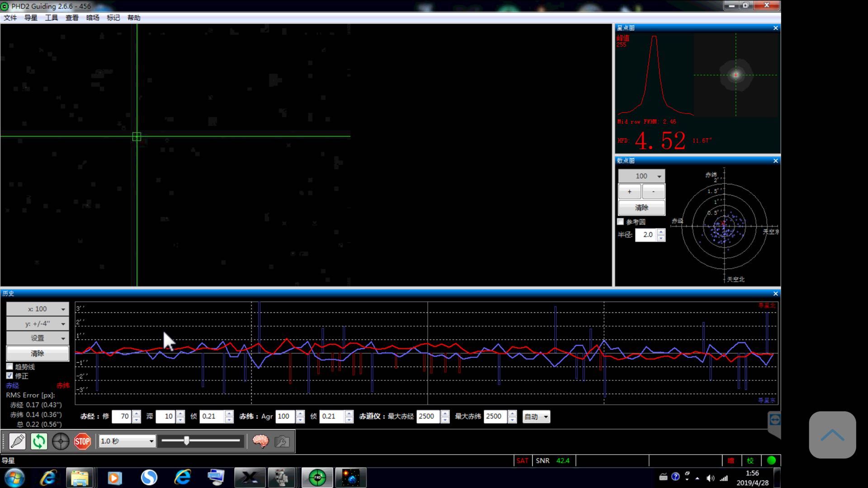Zoom out target plot with - button
This screenshot has height=488, width=868.
(653, 192)
